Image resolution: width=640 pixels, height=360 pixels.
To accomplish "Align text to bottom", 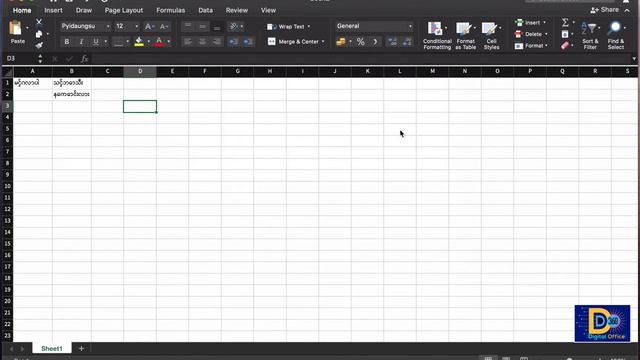I will click(217, 27).
